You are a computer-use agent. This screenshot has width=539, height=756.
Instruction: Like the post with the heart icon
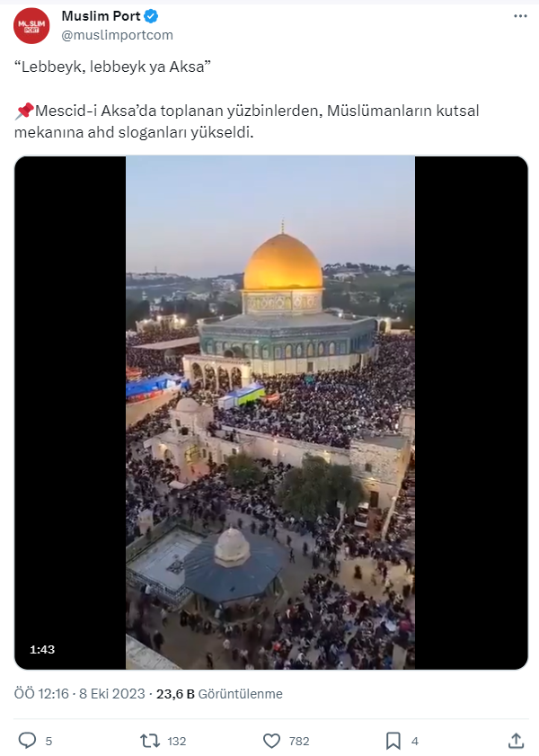pos(271,741)
